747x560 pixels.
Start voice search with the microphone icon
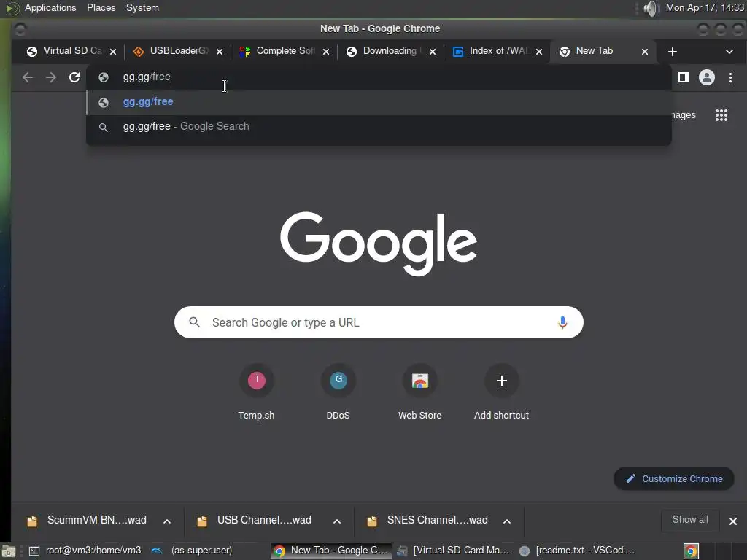coord(562,322)
